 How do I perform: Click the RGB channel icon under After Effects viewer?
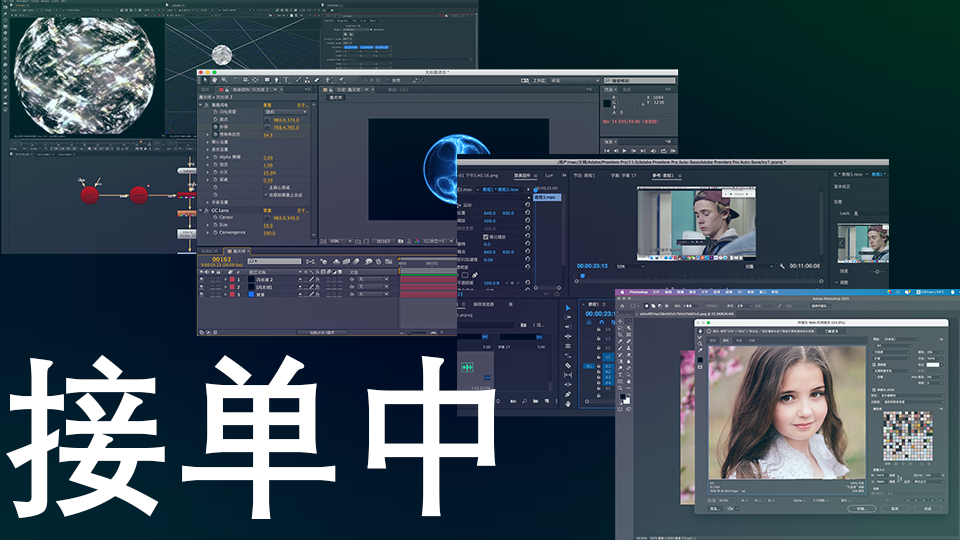[x=417, y=241]
